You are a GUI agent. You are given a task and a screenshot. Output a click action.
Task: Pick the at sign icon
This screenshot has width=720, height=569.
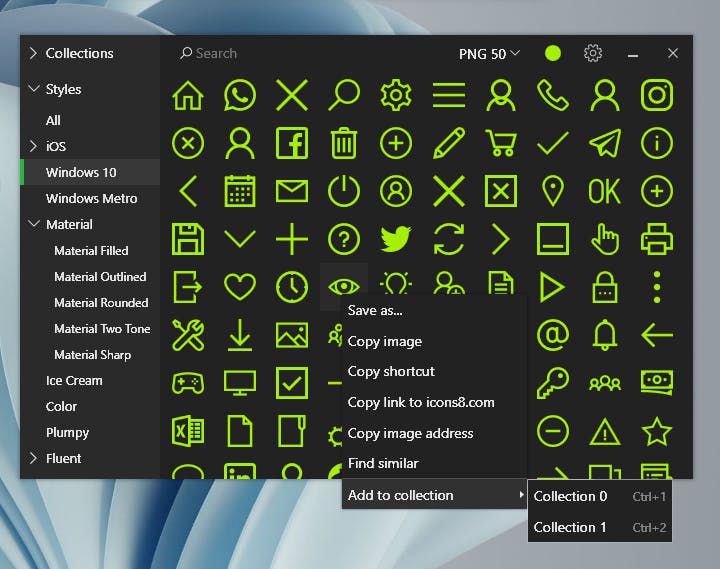click(553, 335)
